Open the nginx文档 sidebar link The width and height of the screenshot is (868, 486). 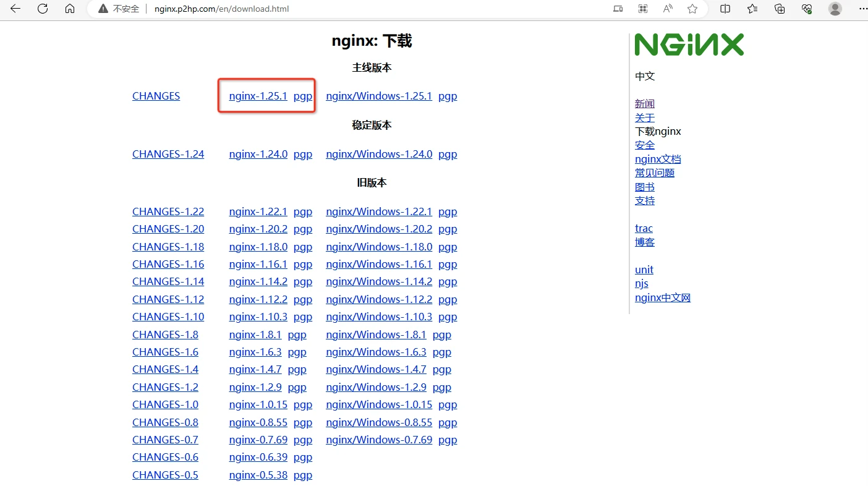coord(658,159)
